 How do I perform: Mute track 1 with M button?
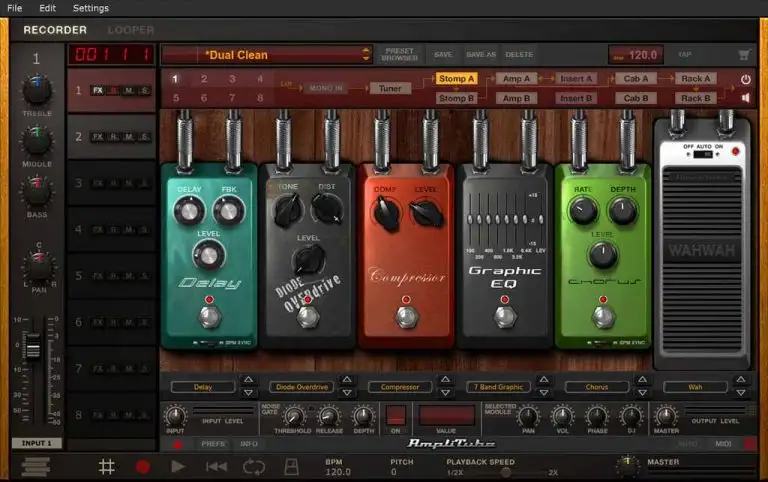tap(129, 91)
